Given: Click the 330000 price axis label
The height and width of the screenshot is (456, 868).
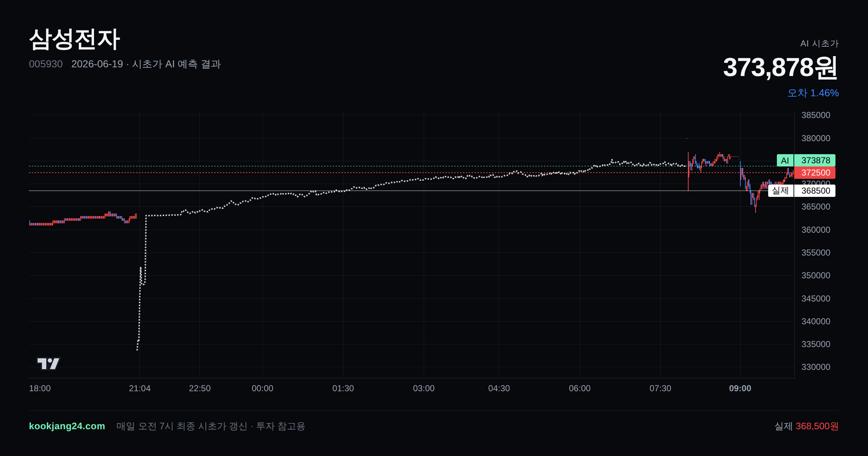Looking at the screenshot, I should click(816, 367).
